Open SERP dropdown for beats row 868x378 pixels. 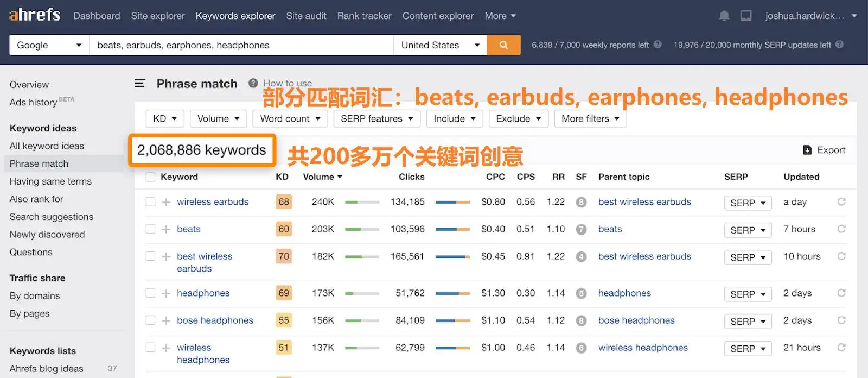(x=748, y=230)
